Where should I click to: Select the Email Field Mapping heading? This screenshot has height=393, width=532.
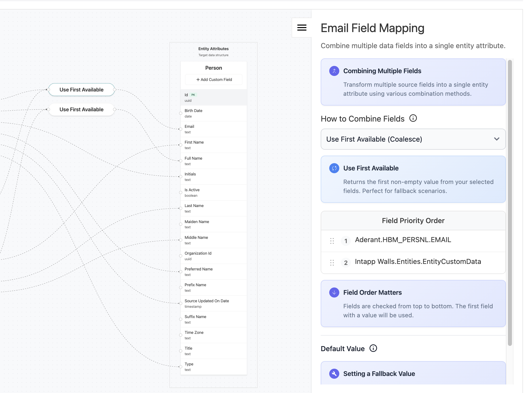(372, 28)
